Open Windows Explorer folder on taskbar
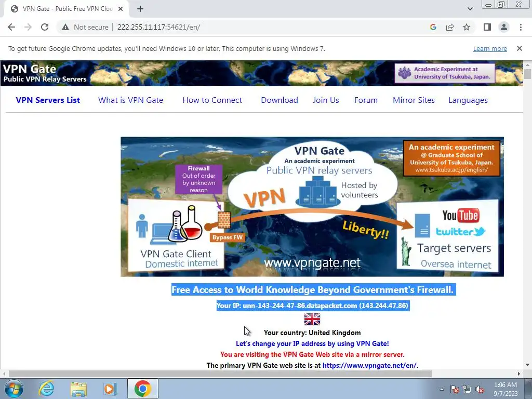The width and height of the screenshot is (532, 399). click(78, 389)
